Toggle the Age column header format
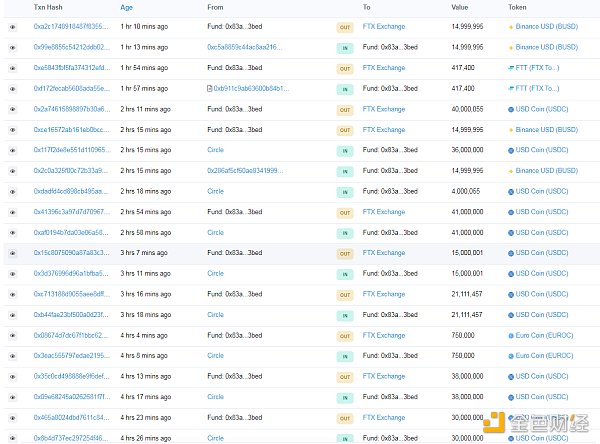 coord(126,7)
